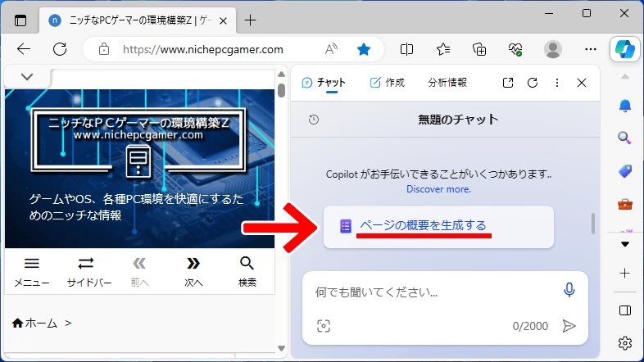Image resolution: width=644 pixels, height=362 pixels.
Task: Switch to the チャット tab
Action: pyautogui.click(x=324, y=83)
